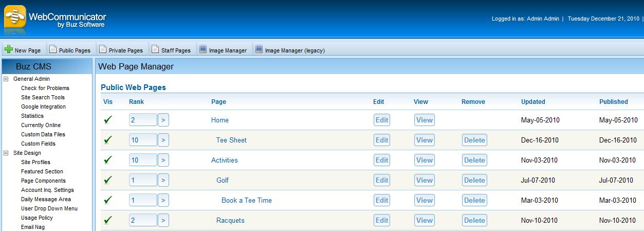Open the Activities page link
The height and width of the screenshot is (231, 644).
click(224, 160)
